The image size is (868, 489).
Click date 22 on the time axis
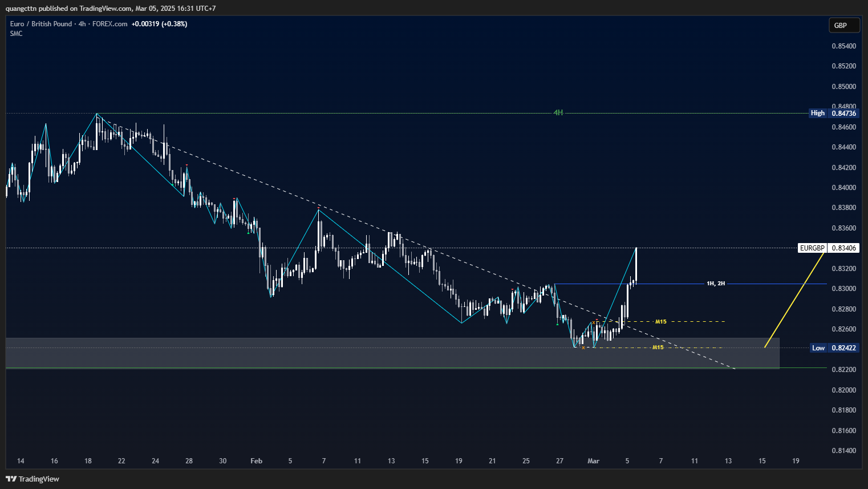pyautogui.click(x=121, y=461)
